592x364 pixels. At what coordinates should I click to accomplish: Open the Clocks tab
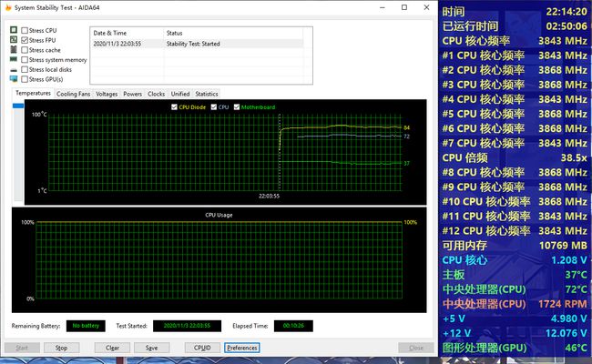157,94
